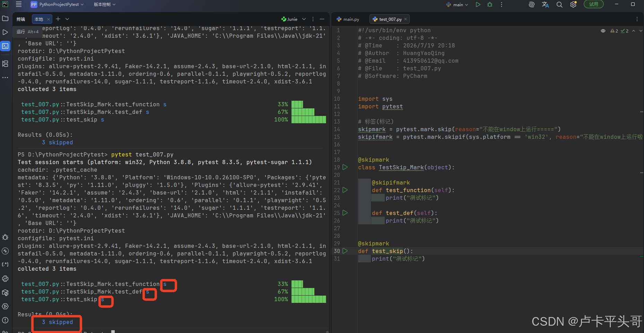Click the 终端 panel title

[21, 19]
